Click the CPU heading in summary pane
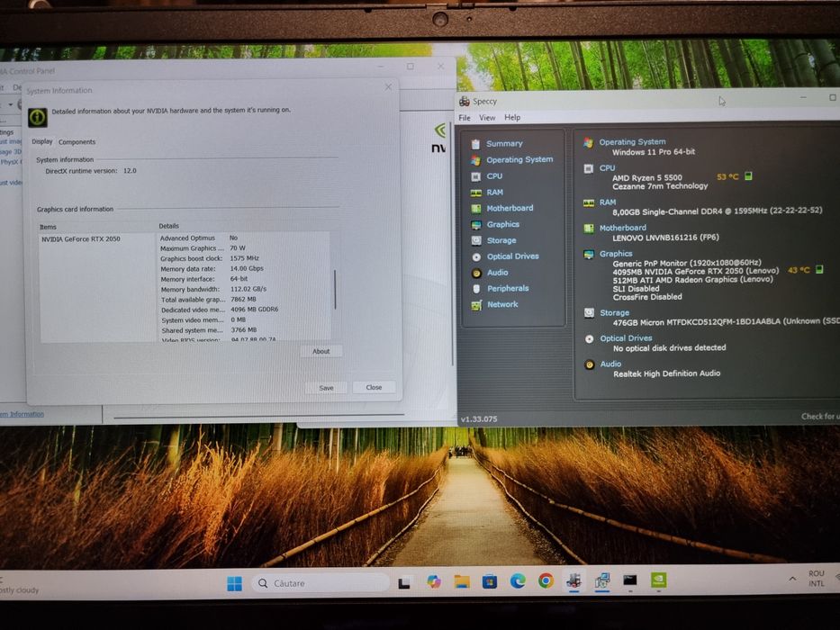 [x=607, y=168]
